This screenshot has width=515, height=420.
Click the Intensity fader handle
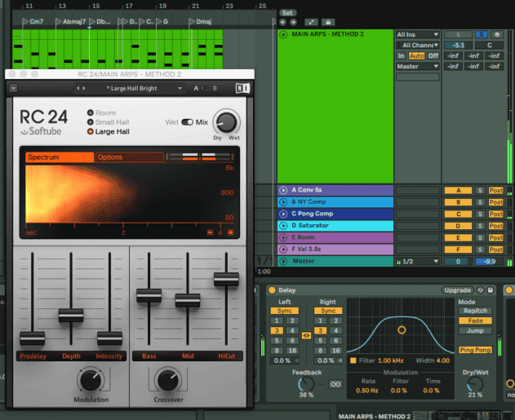(109, 338)
